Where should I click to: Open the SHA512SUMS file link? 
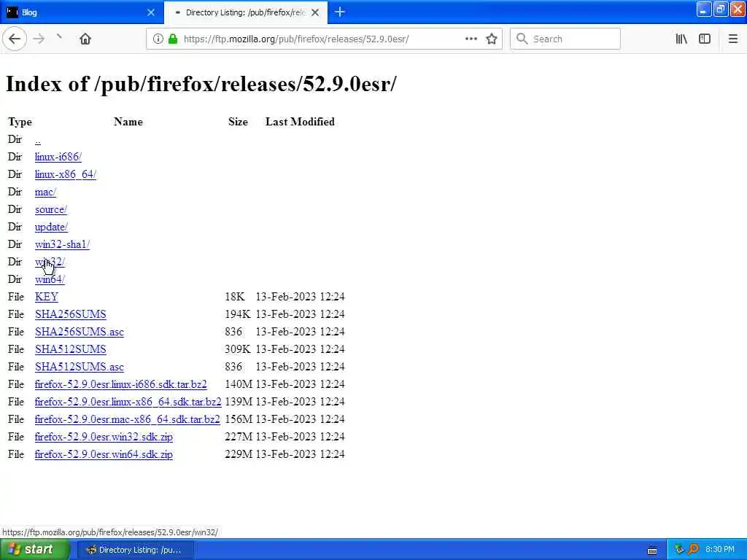coord(71,349)
